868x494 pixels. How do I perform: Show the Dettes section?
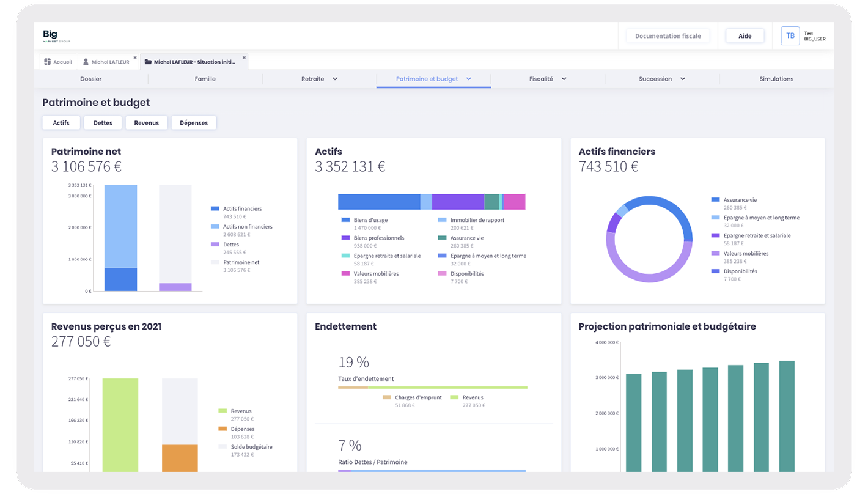coord(103,123)
